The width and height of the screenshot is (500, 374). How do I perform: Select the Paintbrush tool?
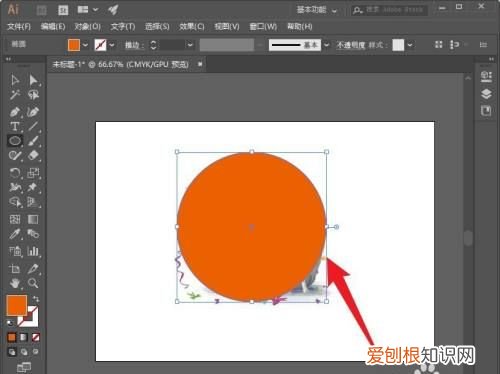click(x=33, y=141)
